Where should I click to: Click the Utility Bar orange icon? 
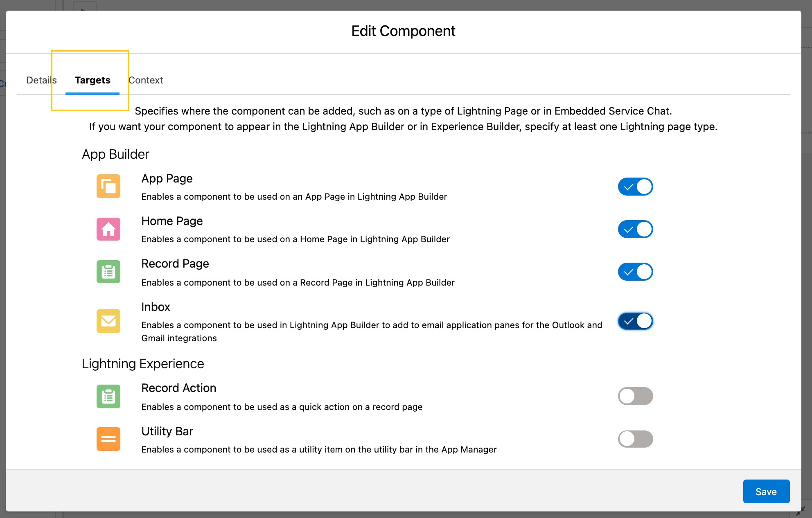[x=108, y=439]
